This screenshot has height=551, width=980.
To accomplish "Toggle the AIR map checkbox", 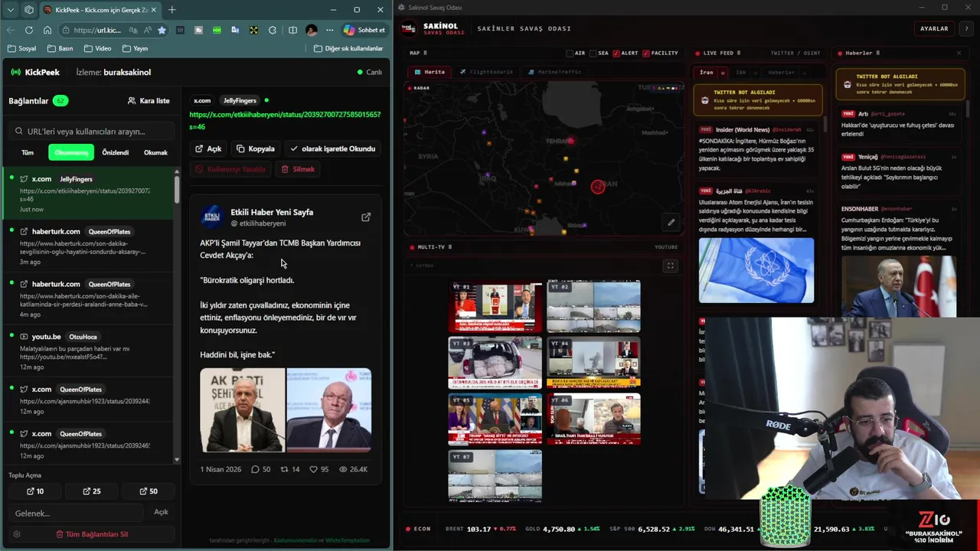I will (x=570, y=53).
